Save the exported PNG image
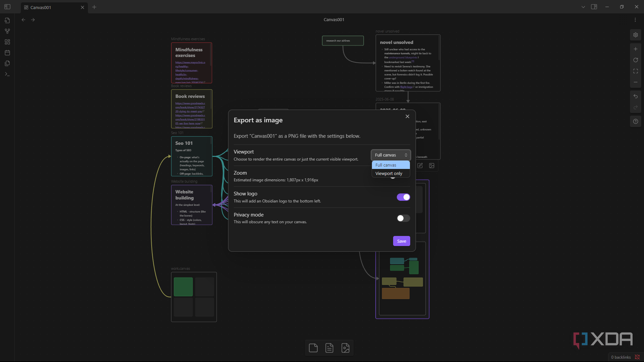The image size is (644, 362). (401, 241)
